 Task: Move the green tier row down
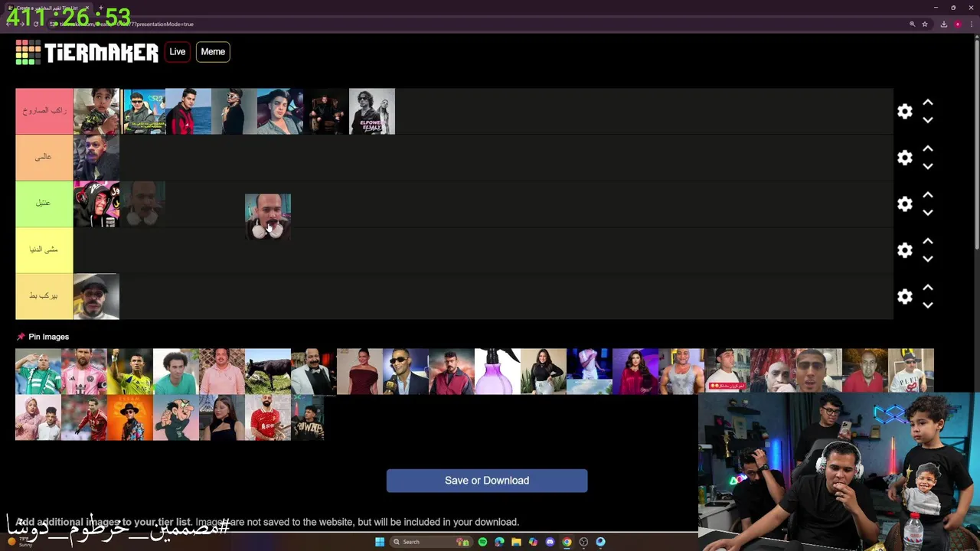point(928,213)
